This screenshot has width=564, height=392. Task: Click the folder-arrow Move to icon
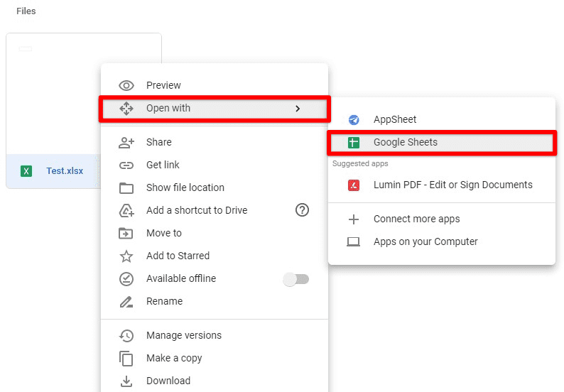coord(126,233)
